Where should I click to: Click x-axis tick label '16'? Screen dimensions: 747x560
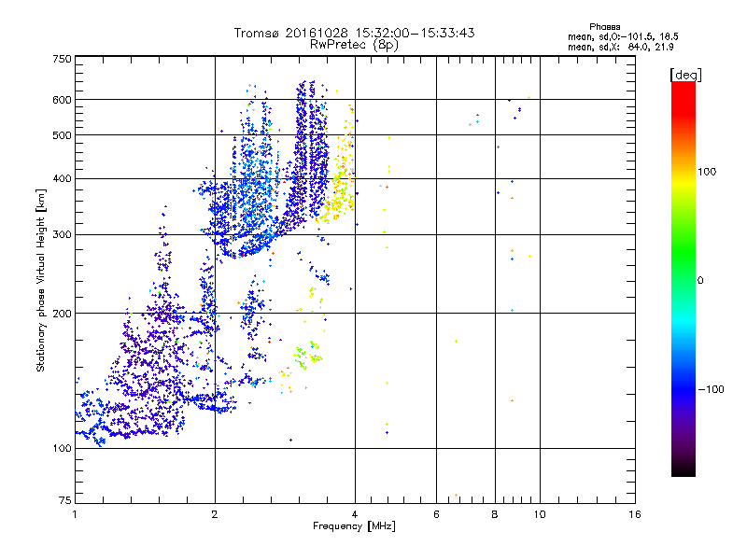coord(635,514)
